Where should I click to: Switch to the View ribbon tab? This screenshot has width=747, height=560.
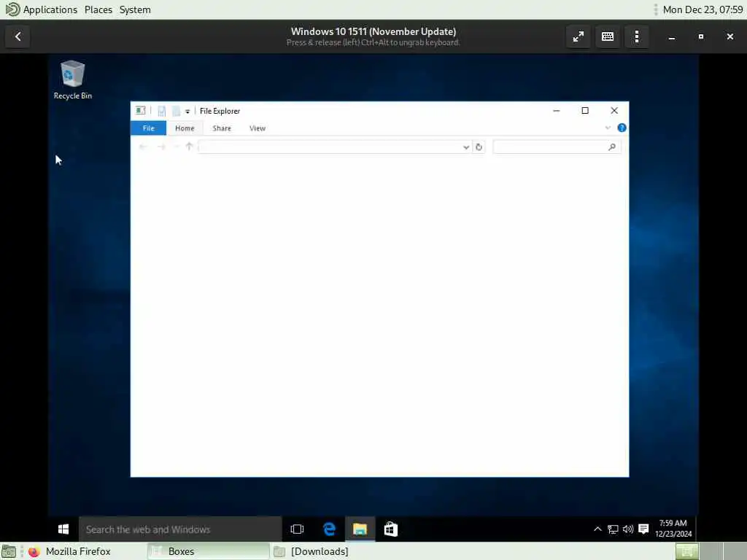point(258,128)
